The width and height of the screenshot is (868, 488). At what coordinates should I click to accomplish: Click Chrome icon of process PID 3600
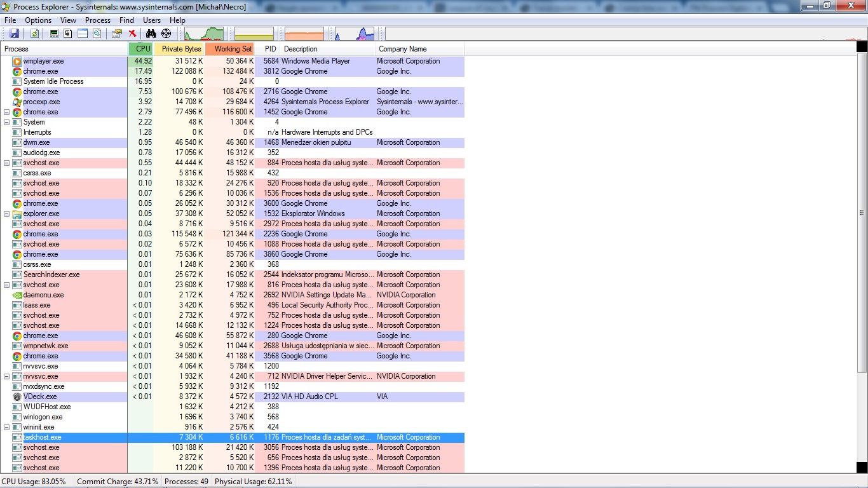17,203
